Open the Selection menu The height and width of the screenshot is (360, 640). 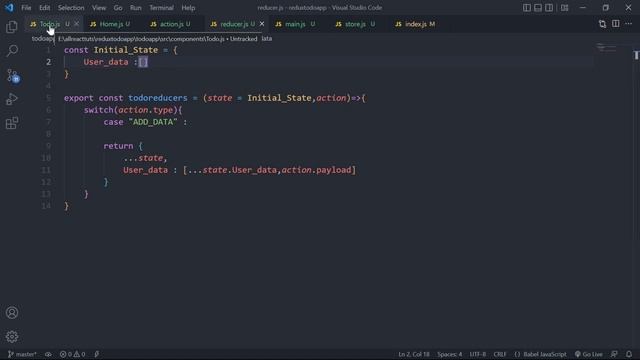click(x=71, y=8)
